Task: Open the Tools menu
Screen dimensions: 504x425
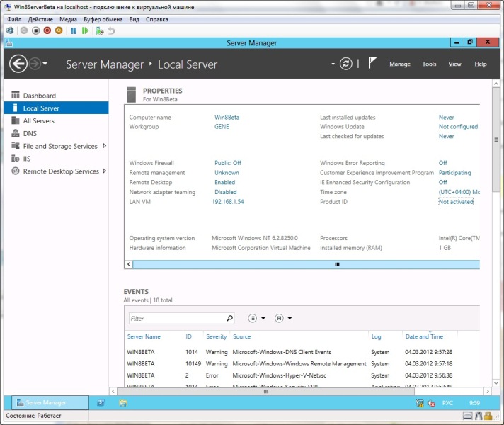Action: coord(429,64)
